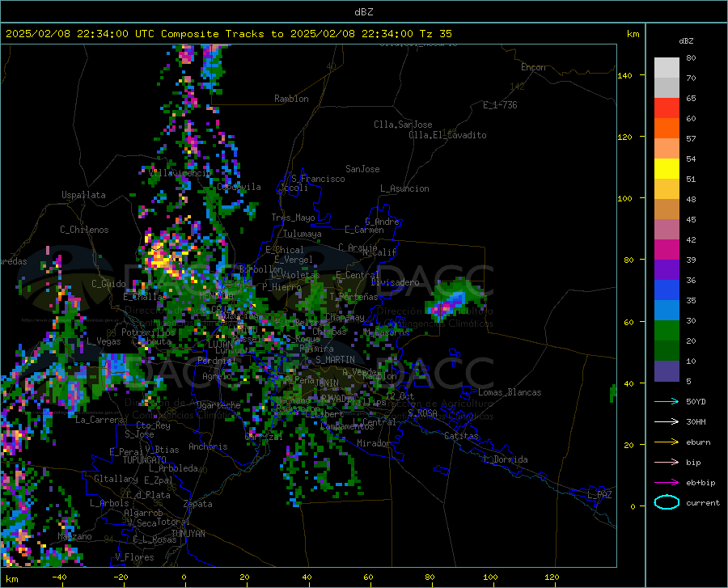Click the S_MARTIN town label
Image resolution: width=728 pixels, height=588 pixels.
click(335, 360)
